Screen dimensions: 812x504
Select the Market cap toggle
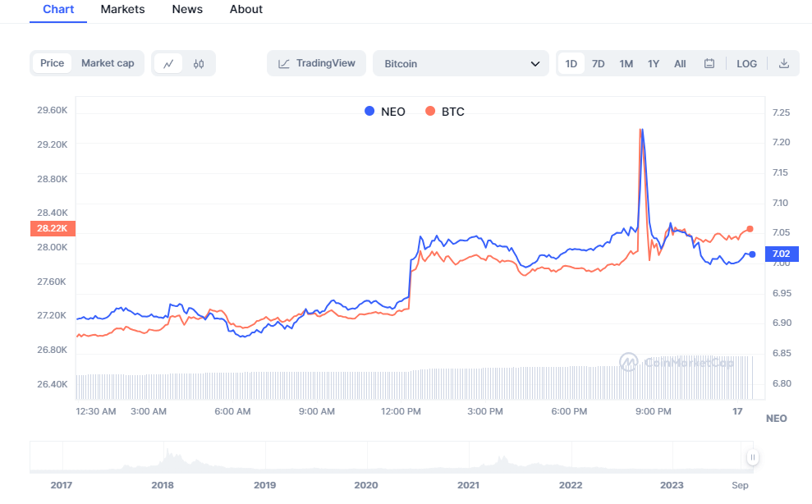(x=108, y=63)
